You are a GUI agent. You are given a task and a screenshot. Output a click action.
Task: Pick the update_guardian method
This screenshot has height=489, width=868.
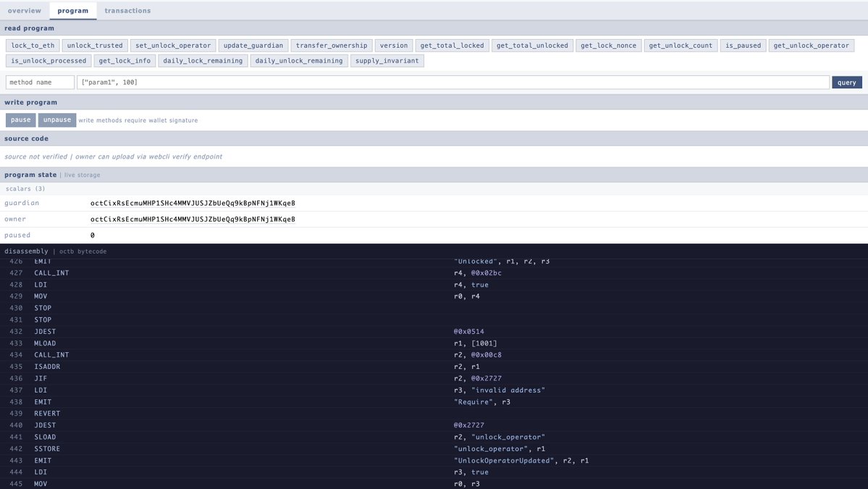pyautogui.click(x=253, y=46)
